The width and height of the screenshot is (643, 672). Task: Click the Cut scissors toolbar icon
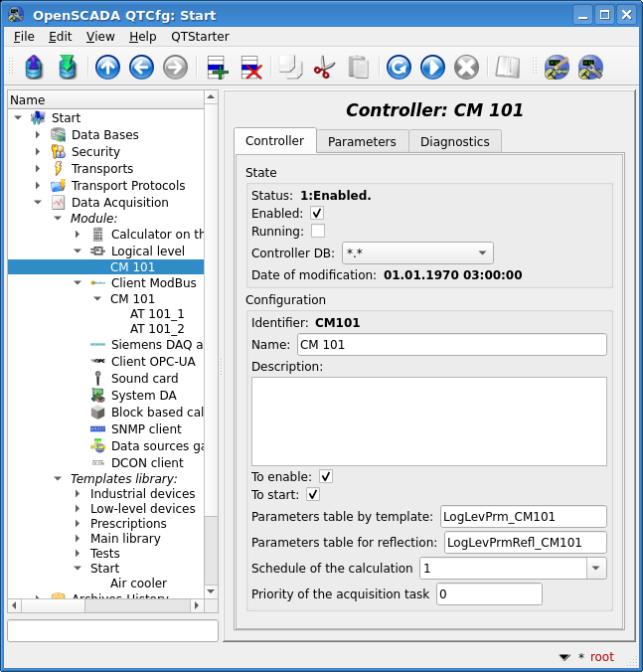[x=324, y=68]
